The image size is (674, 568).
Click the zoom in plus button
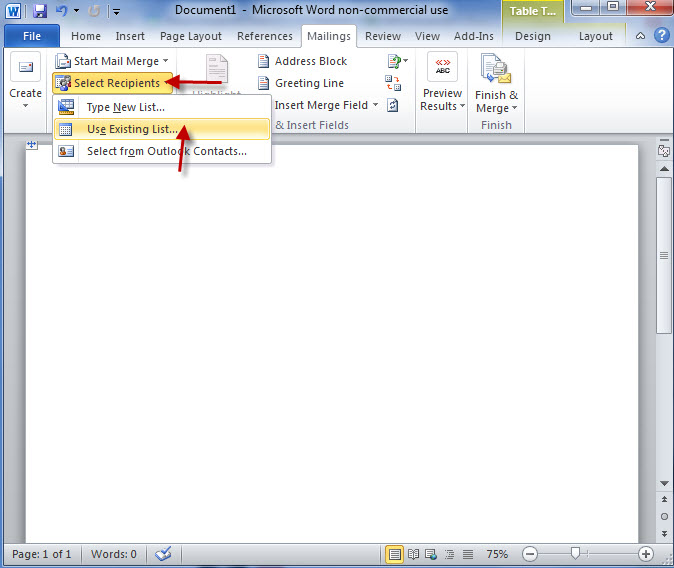coord(646,554)
